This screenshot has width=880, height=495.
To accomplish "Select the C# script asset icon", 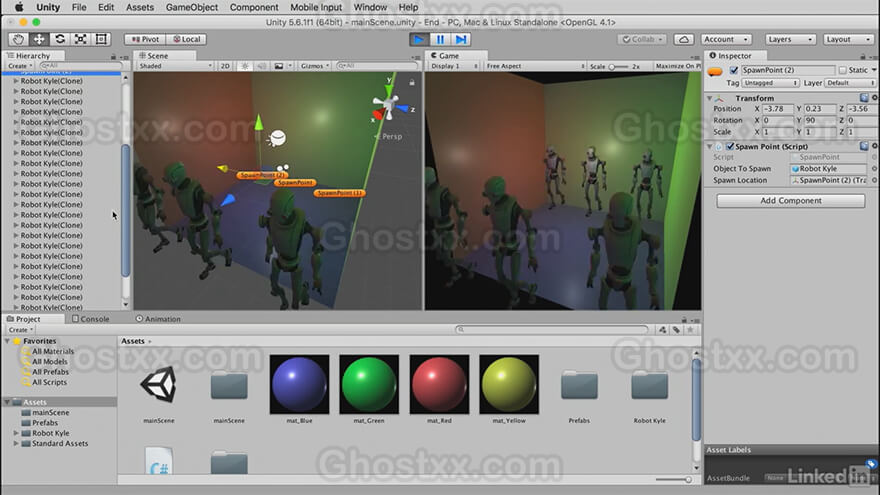I will click(159, 461).
